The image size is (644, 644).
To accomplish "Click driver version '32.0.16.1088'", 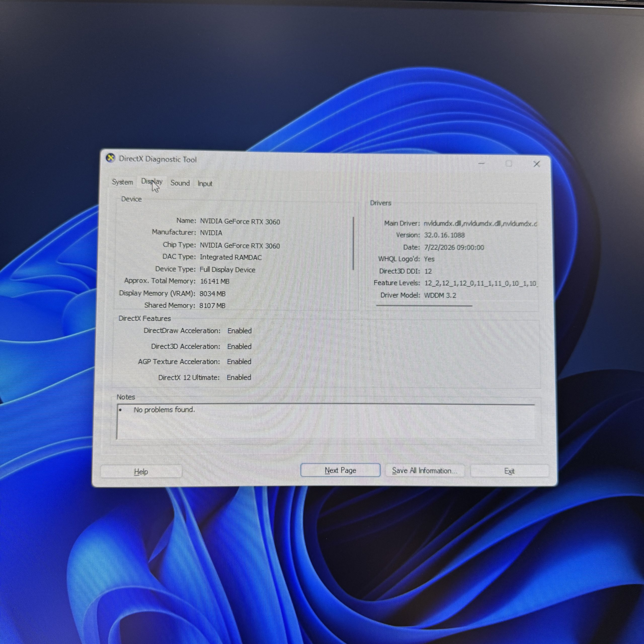I will point(444,235).
